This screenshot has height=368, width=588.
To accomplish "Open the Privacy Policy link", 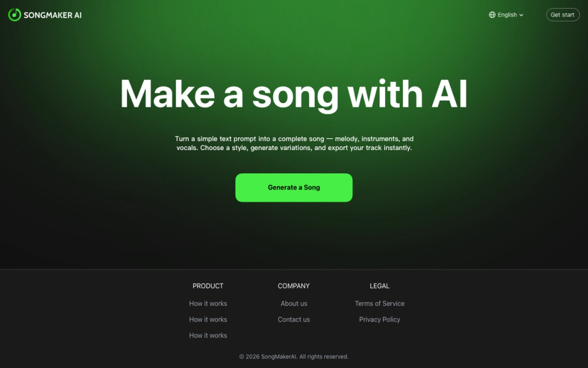I will click(x=379, y=320).
